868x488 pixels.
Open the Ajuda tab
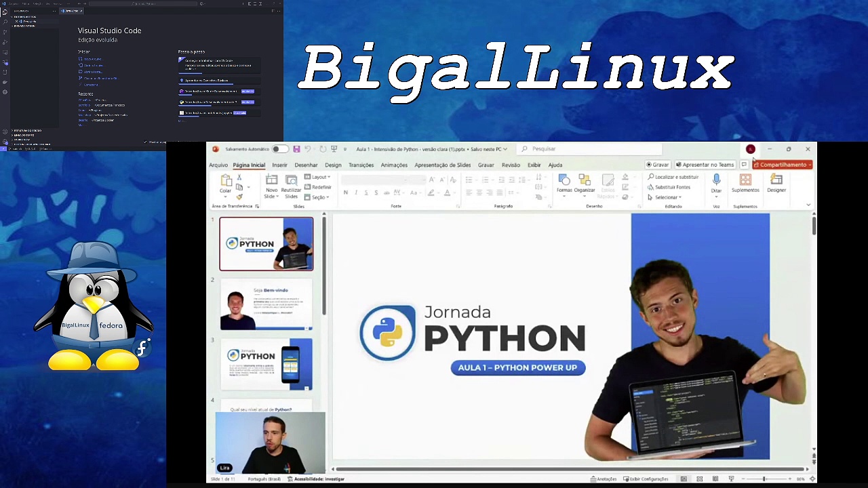pos(555,165)
